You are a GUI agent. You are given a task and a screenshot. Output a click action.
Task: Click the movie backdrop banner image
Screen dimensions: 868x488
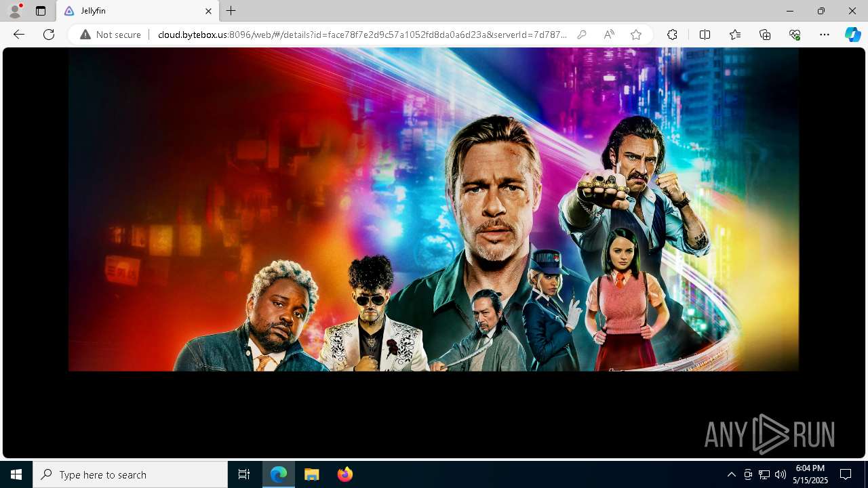click(433, 209)
